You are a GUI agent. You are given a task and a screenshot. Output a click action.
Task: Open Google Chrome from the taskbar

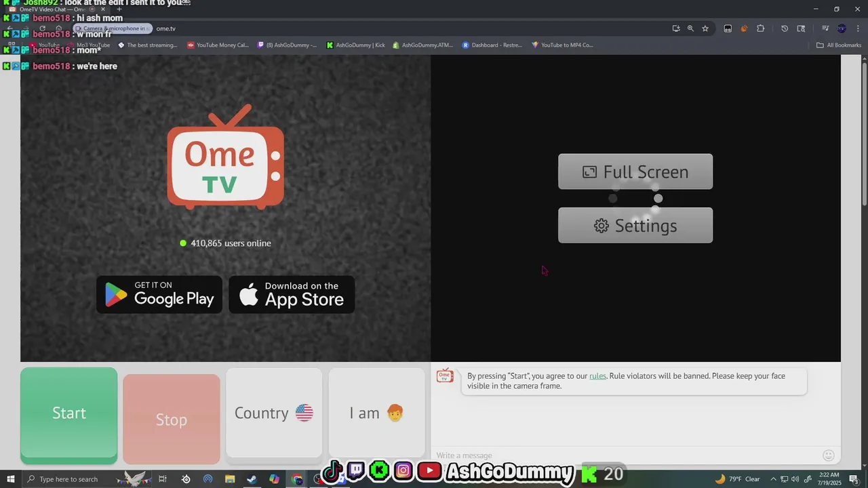tap(297, 479)
